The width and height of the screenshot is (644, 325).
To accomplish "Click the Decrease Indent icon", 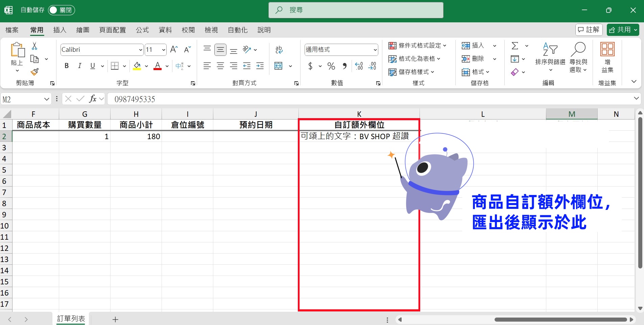I will click(247, 66).
